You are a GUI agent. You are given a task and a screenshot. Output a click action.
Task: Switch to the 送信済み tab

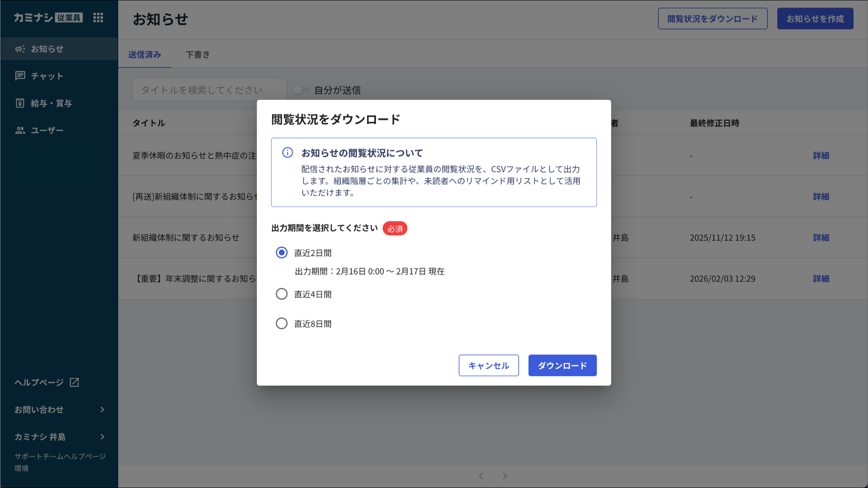tap(145, 55)
